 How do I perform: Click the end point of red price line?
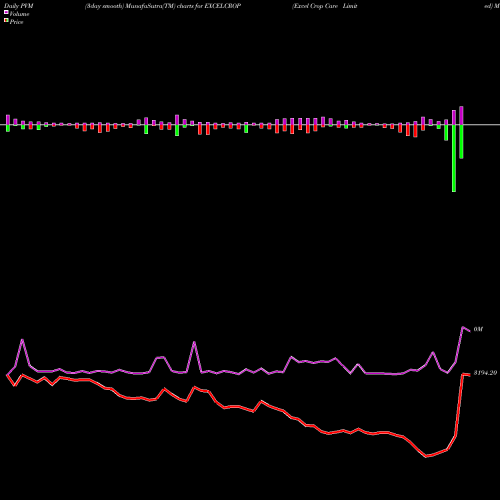pyautogui.click(x=470, y=375)
